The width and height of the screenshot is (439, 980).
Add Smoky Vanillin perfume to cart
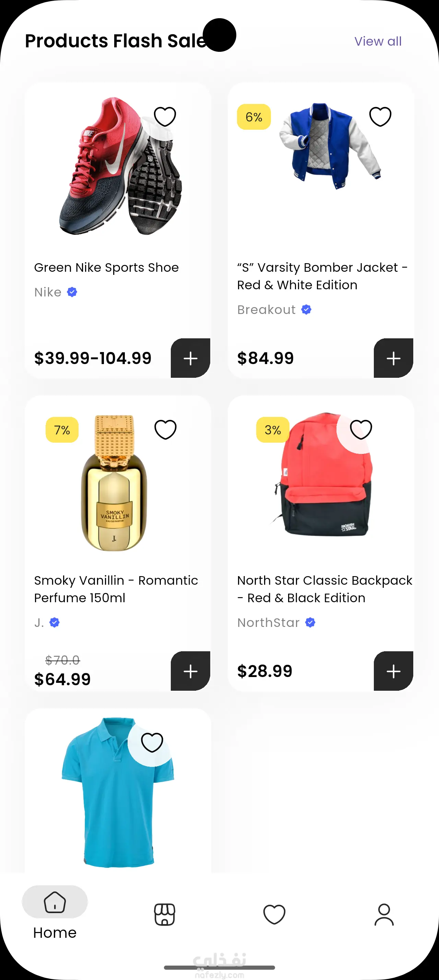[190, 671]
